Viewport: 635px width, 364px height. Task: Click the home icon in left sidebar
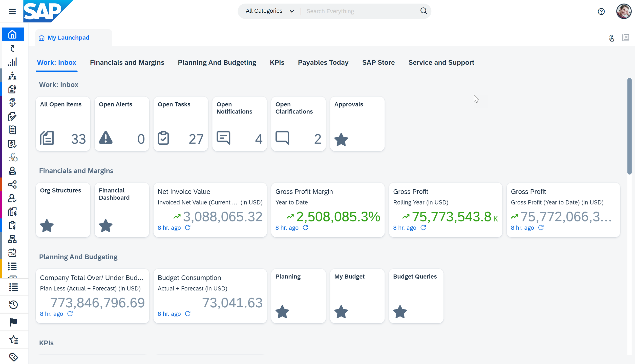[x=13, y=34]
